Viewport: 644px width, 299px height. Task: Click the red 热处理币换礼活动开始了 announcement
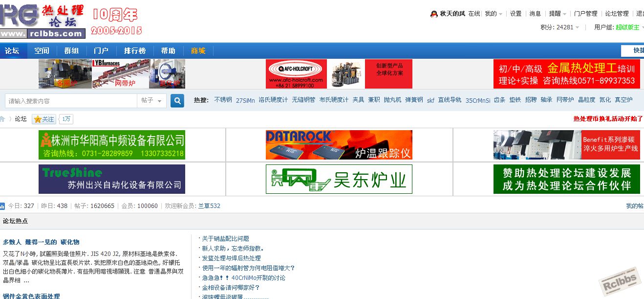pyautogui.click(x=608, y=119)
